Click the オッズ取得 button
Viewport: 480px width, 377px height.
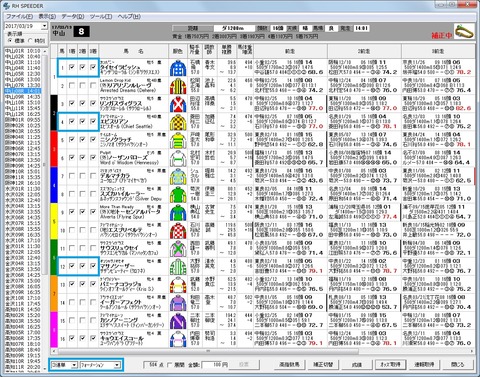(391, 364)
